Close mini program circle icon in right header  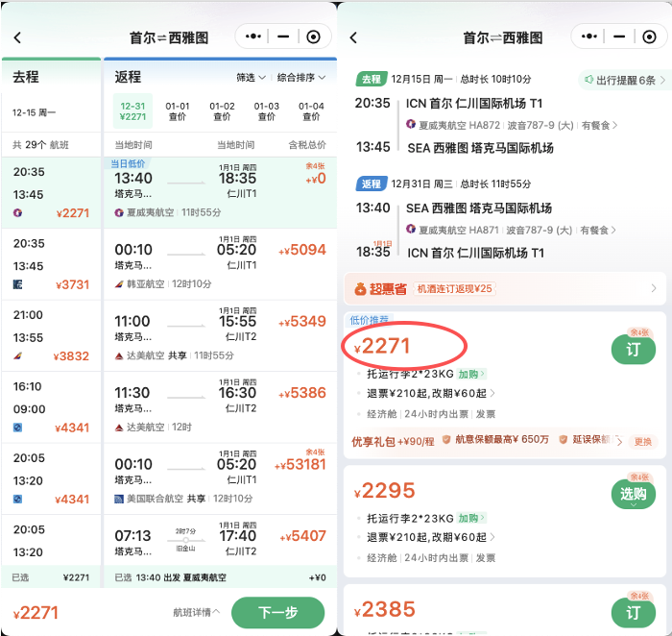tap(649, 37)
